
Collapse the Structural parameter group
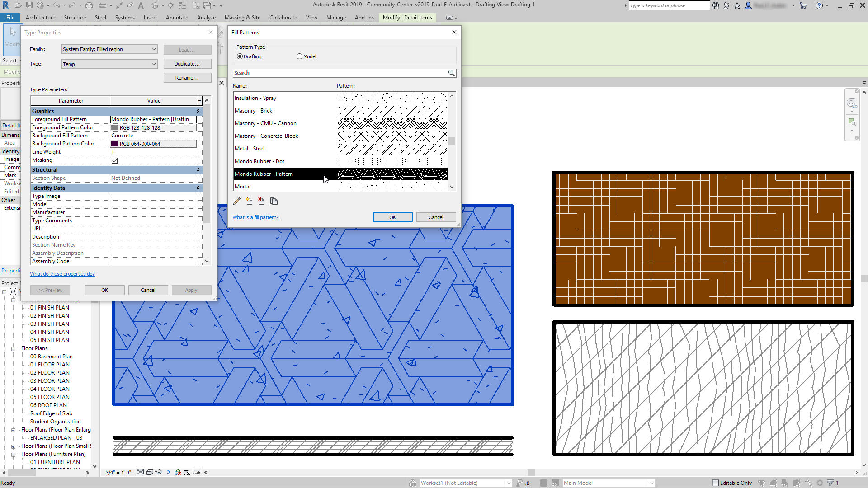coord(198,169)
